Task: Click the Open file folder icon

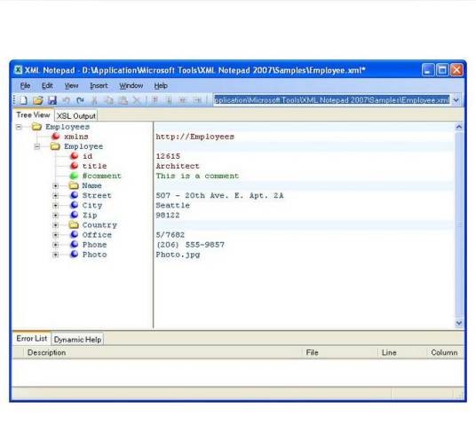Action: click(x=38, y=100)
